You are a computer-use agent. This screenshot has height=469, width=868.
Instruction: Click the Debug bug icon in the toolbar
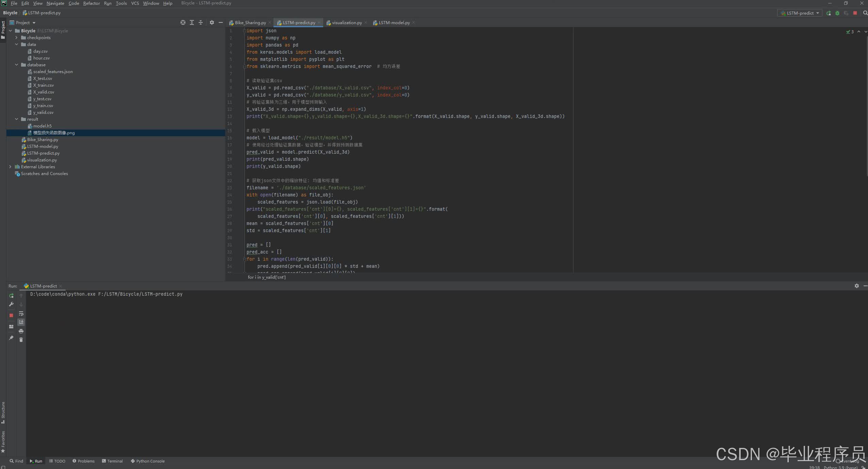pyautogui.click(x=837, y=13)
